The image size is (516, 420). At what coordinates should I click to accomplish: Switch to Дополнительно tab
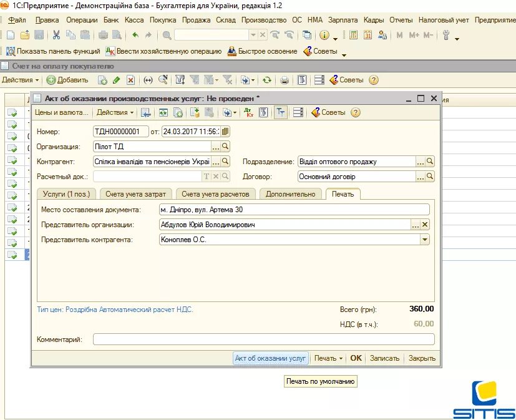click(291, 194)
